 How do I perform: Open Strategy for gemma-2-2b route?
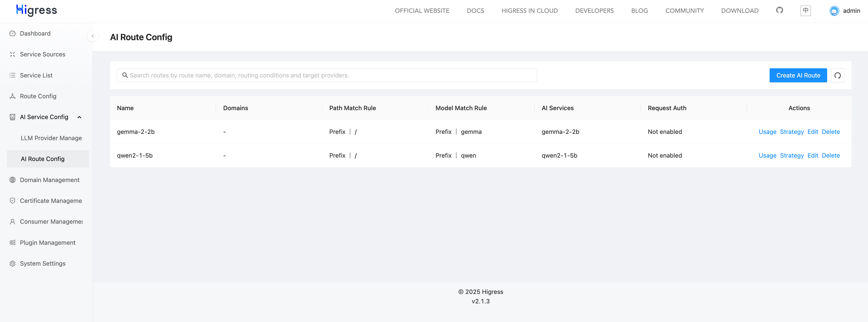[792, 132]
